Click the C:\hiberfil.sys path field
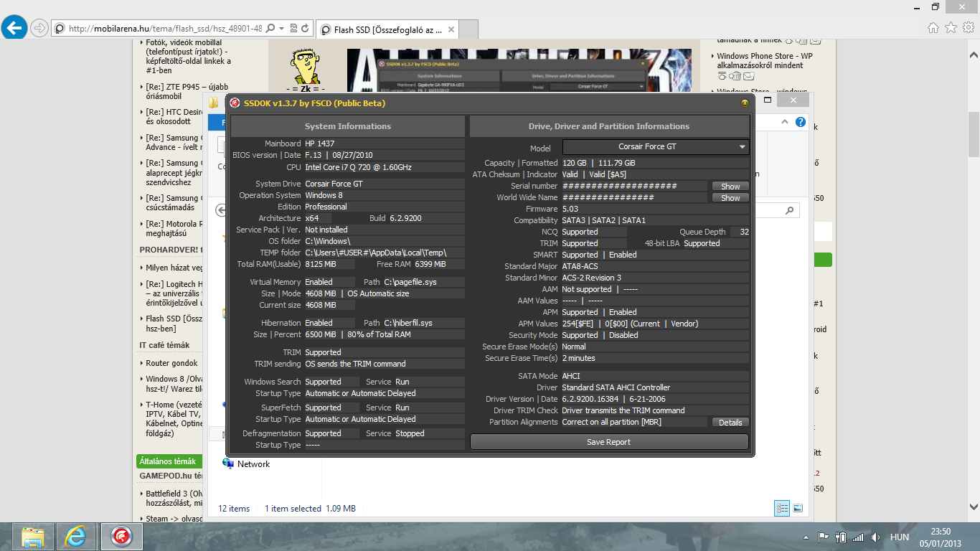The image size is (980, 551). pos(423,323)
